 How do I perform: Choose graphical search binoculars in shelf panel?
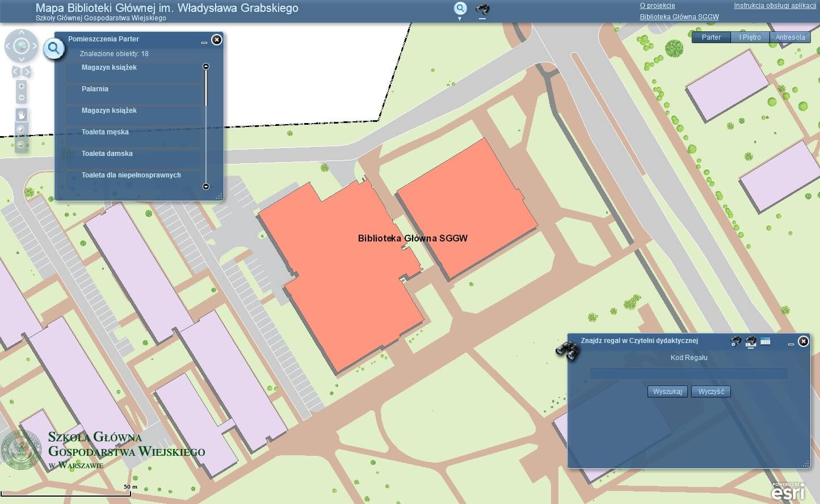pos(735,341)
